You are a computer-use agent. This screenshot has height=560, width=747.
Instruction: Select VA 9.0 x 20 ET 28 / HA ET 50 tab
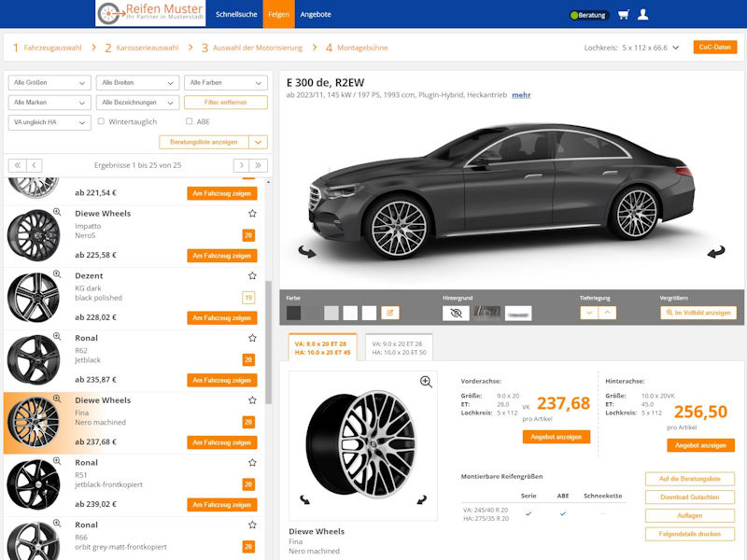tap(400, 348)
